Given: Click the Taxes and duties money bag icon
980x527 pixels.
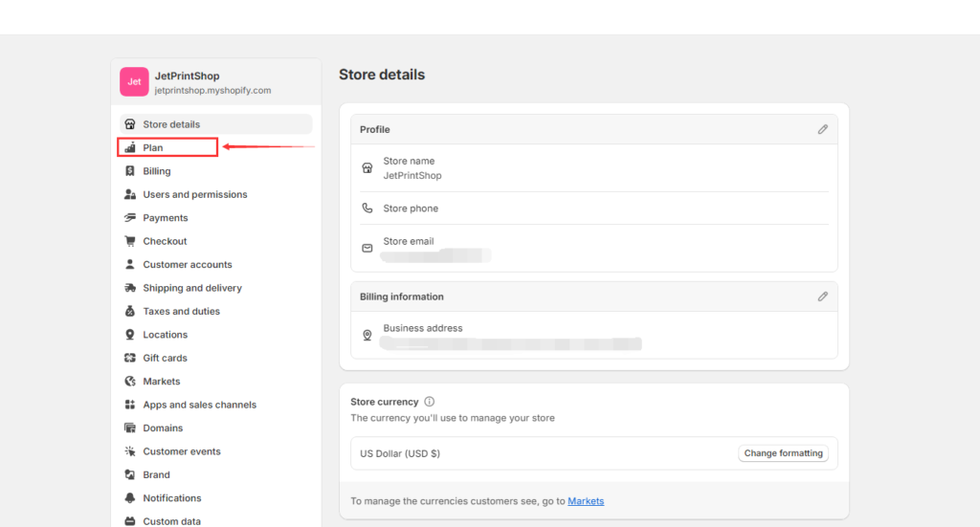Looking at the screenshot, I should [130, 311].
